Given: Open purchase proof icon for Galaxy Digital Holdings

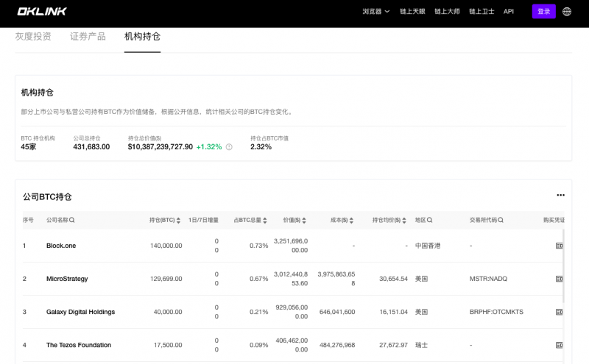Looking at the screenshot, I should click(559, 312).
